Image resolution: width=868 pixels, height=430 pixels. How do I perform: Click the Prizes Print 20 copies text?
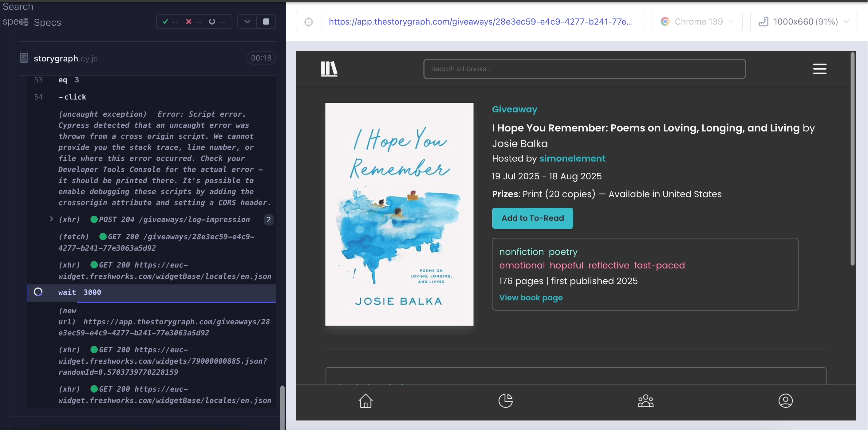point(606,194)
